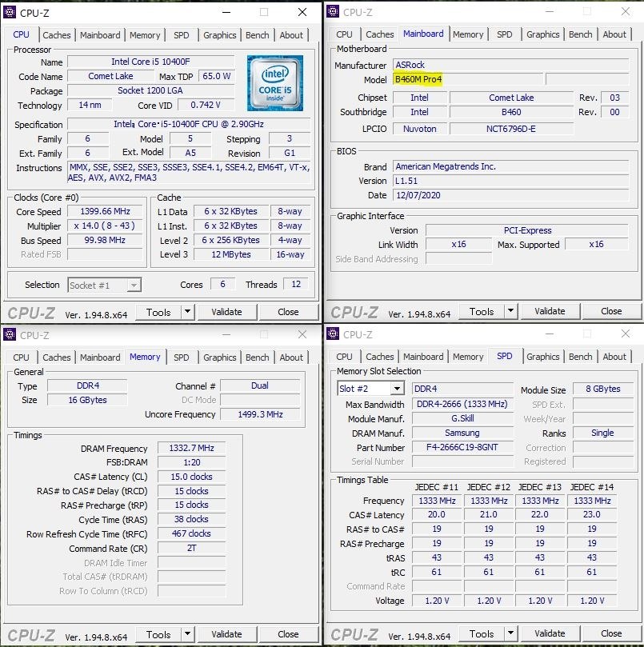Viewport: 644px width, 647px height.
Task: Click the 16 GBytes memory size value
Action: point(87,400)
